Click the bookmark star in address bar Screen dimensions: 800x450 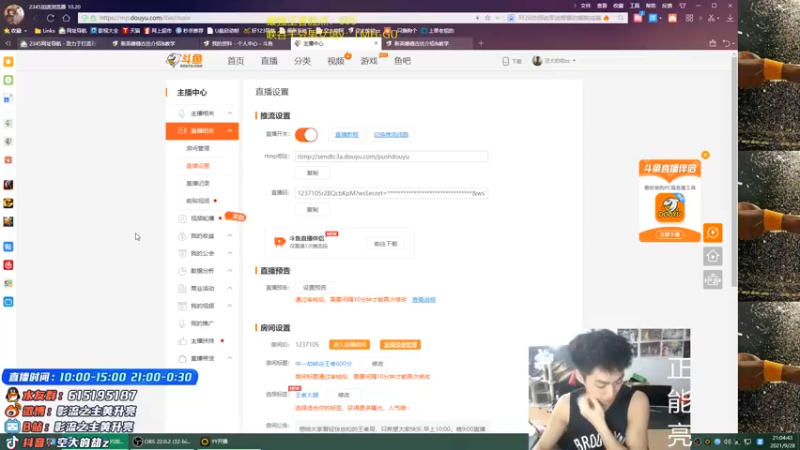pos(488,18)
